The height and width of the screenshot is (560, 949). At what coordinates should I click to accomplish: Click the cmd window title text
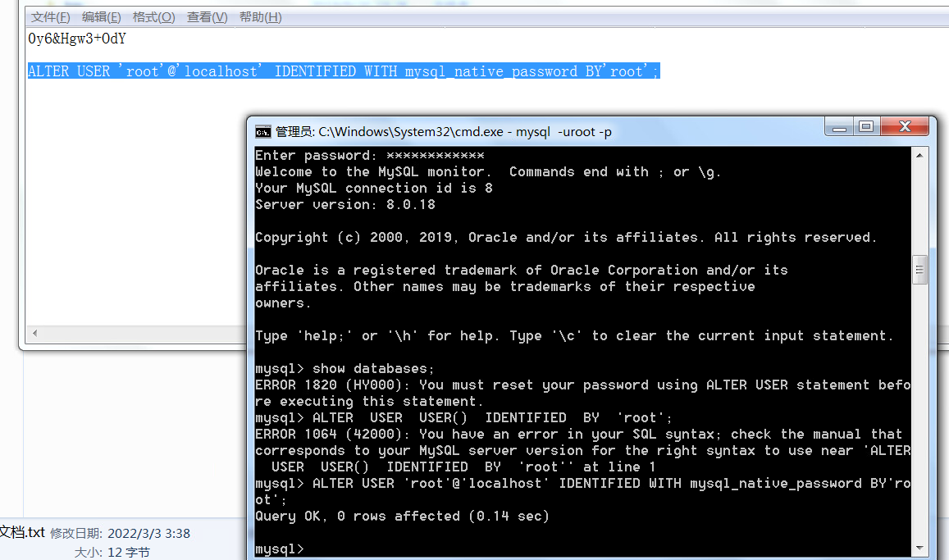(443, 132)
